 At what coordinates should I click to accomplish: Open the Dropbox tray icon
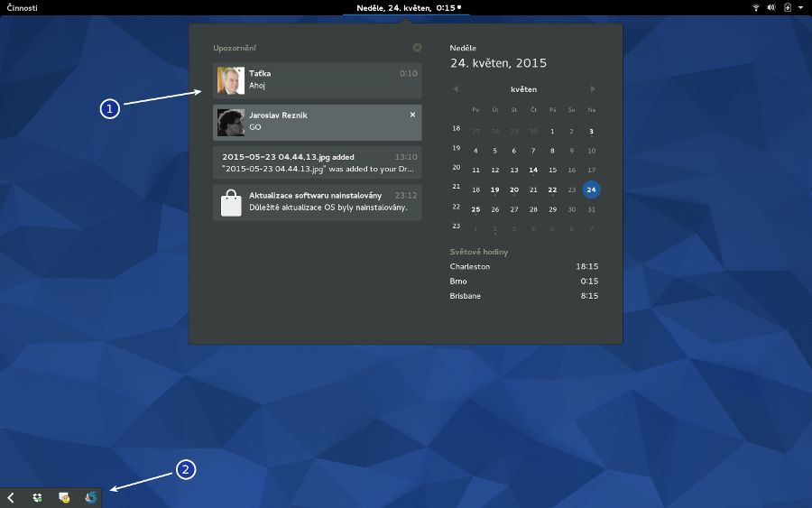point(37,497)
